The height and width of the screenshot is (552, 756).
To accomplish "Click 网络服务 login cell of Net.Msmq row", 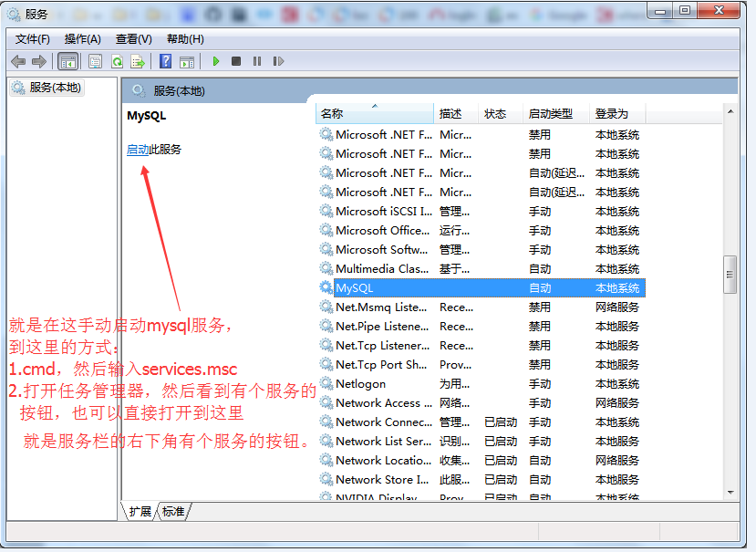I will (616, 307).
